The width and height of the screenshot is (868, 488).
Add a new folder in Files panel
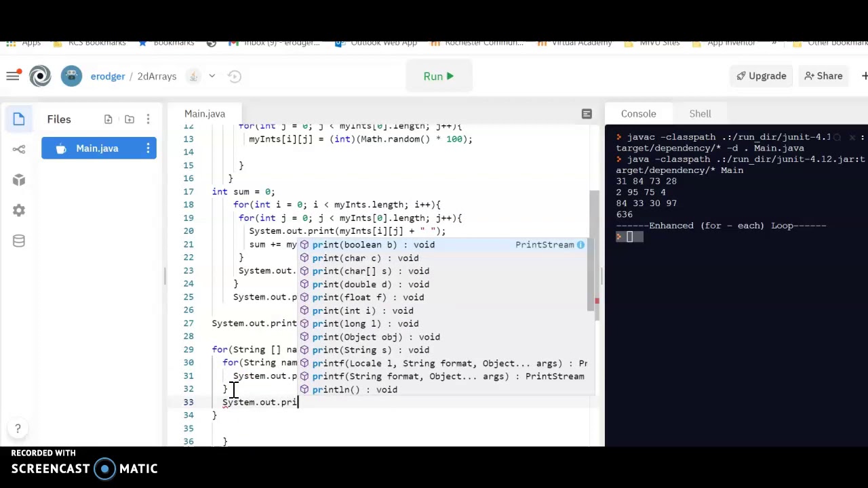tap(129, 119)
